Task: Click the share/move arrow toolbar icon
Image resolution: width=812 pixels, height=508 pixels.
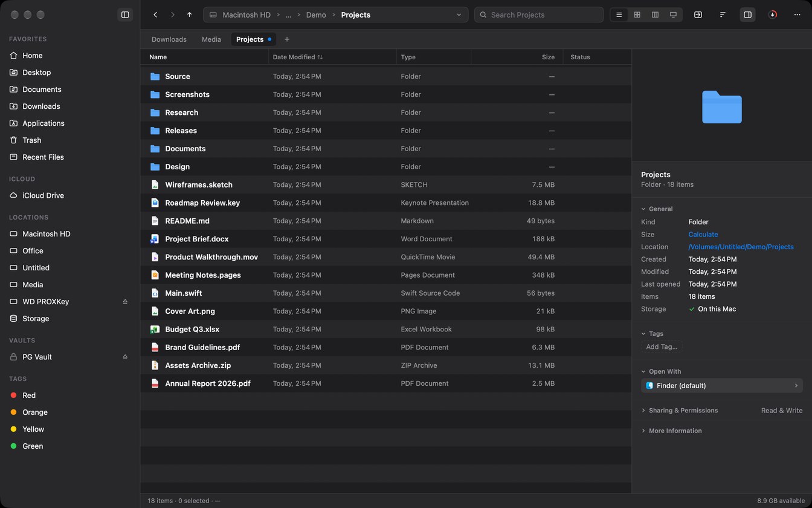Action: pyautogui.click(x=698, y=15)
